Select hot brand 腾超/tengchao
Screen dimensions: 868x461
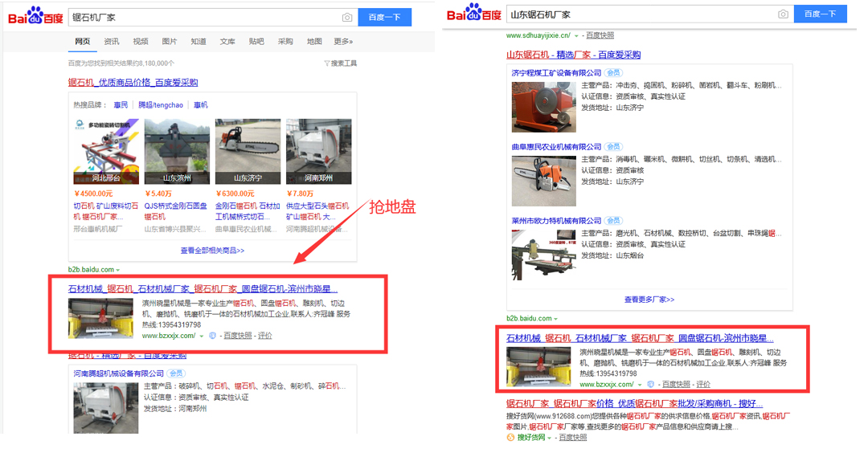point(161,105)
